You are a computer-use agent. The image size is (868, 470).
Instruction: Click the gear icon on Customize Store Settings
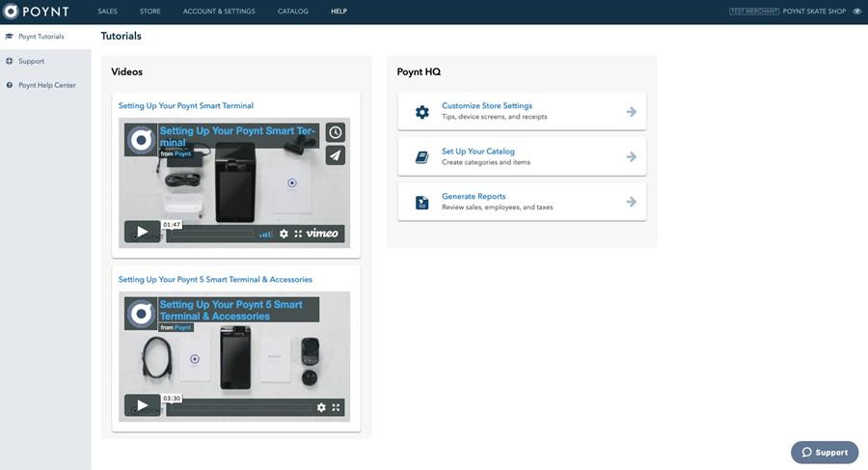tap(421, 112)
